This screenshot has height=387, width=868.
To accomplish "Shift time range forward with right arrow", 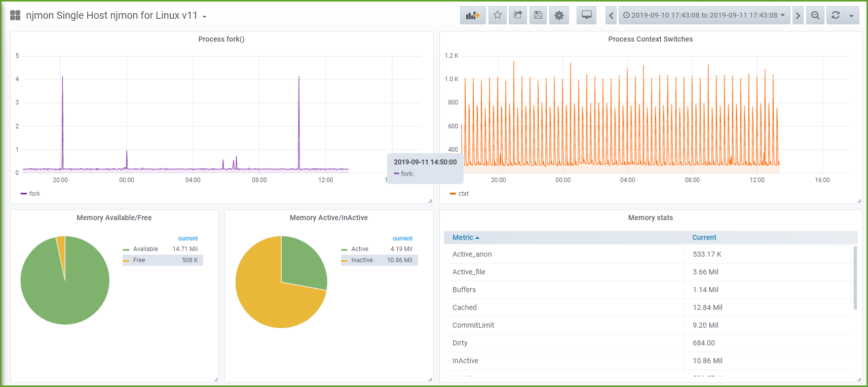I will (798, 15).
